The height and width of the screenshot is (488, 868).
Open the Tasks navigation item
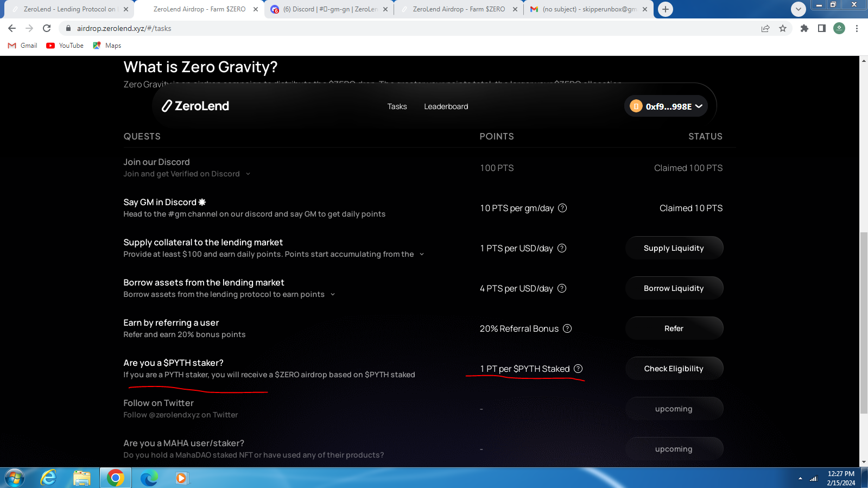pos(397,106)
